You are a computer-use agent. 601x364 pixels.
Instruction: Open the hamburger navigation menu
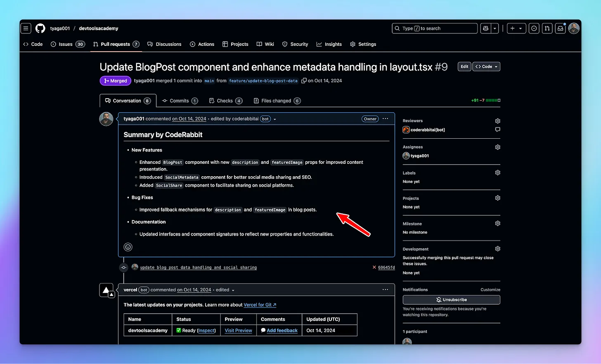click(26, 28)
